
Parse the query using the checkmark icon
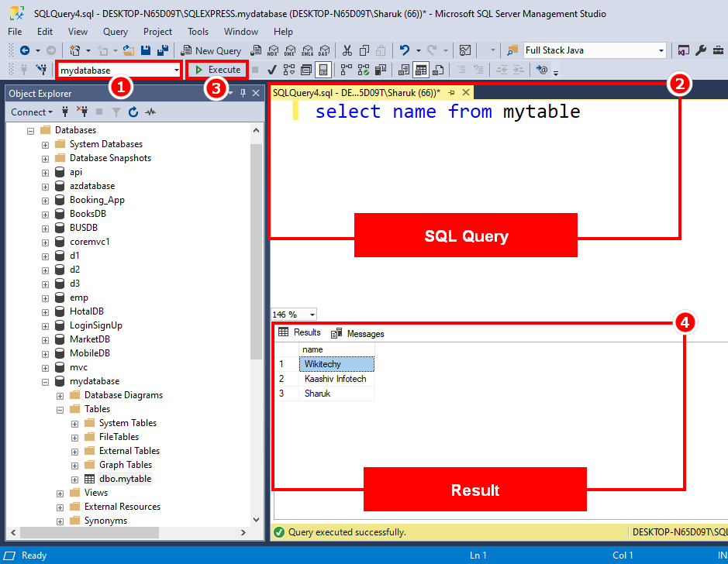[272, 70]
